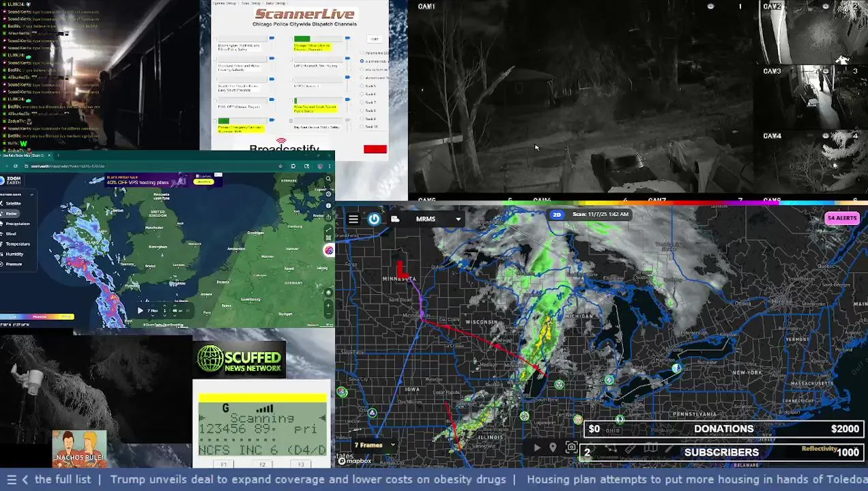The image size is (868, 491).
Task: Select the Bank 10 radio button
Action: point(362,127)
